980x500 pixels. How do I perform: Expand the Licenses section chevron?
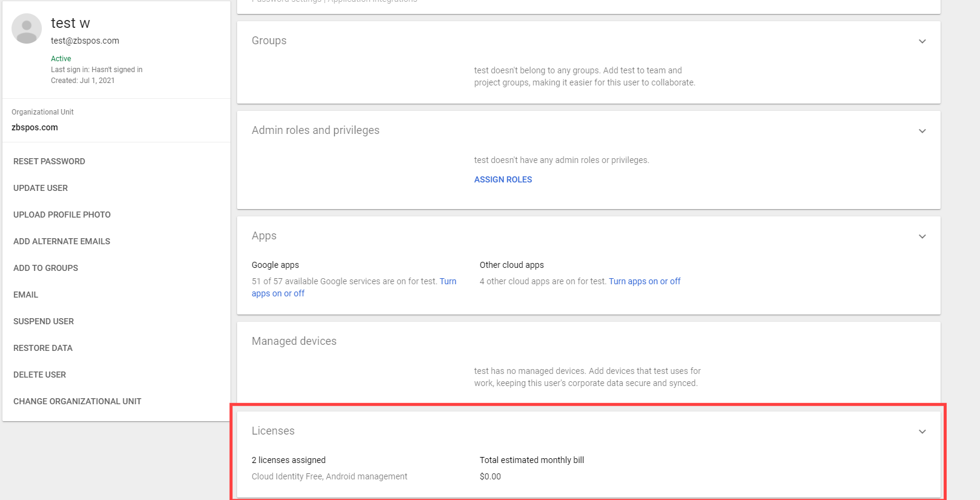[922, 432]
